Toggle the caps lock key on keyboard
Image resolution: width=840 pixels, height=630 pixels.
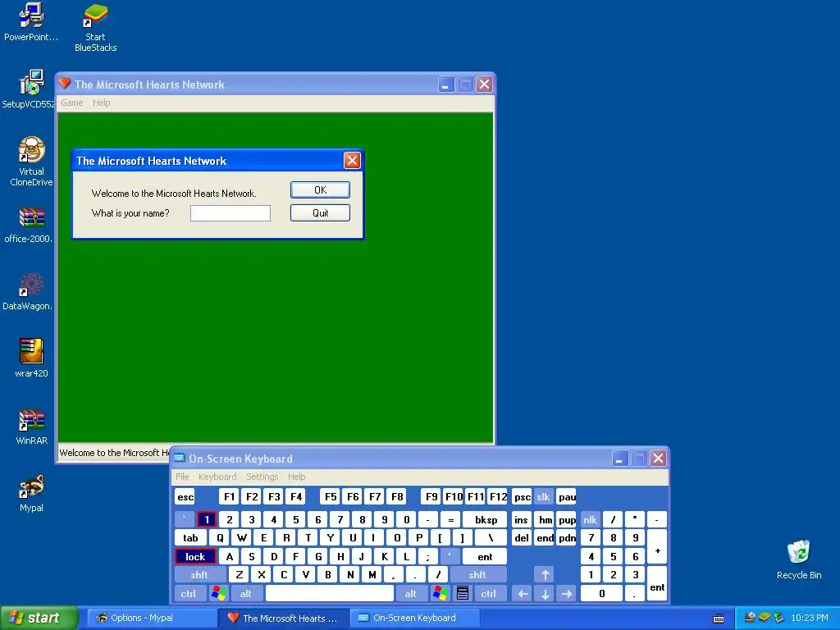tap(195, 557)
